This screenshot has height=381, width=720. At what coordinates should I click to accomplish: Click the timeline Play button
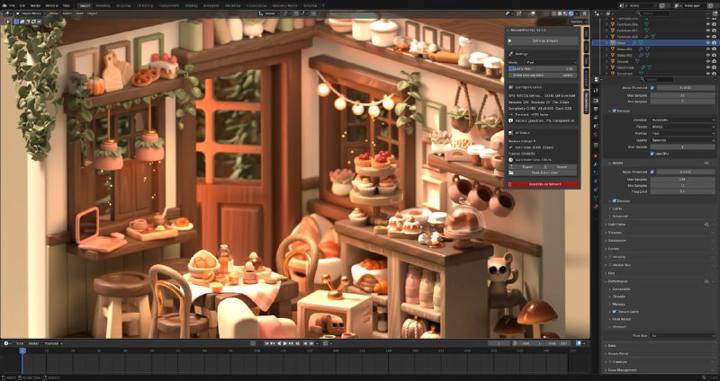coord(285,343)
